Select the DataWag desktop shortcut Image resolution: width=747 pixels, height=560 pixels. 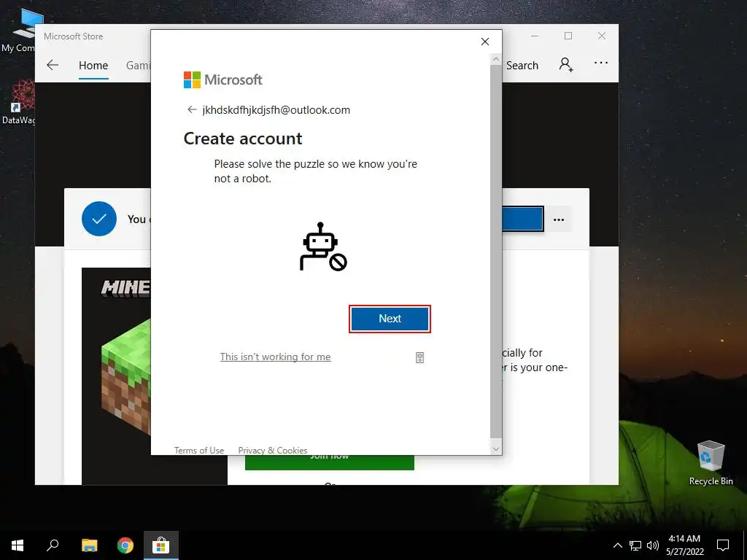[x=18, y=102]
